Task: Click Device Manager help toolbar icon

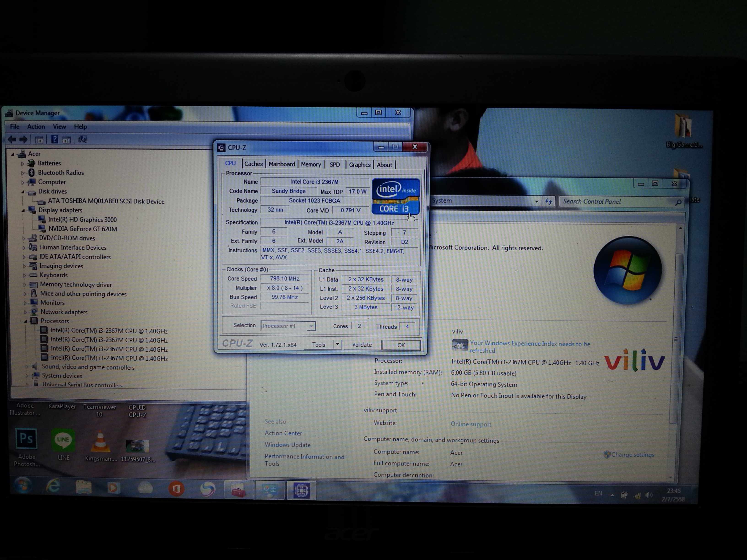Action: point(54,139)
